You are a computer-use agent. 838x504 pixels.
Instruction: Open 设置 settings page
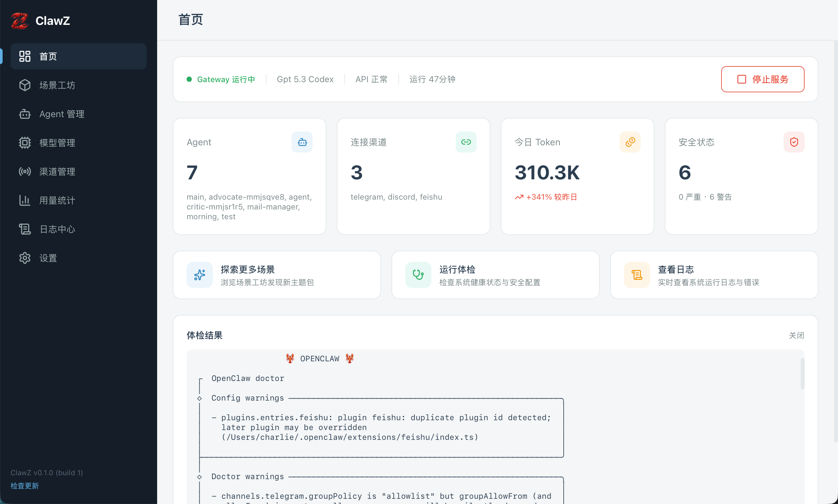pos(48,258)
